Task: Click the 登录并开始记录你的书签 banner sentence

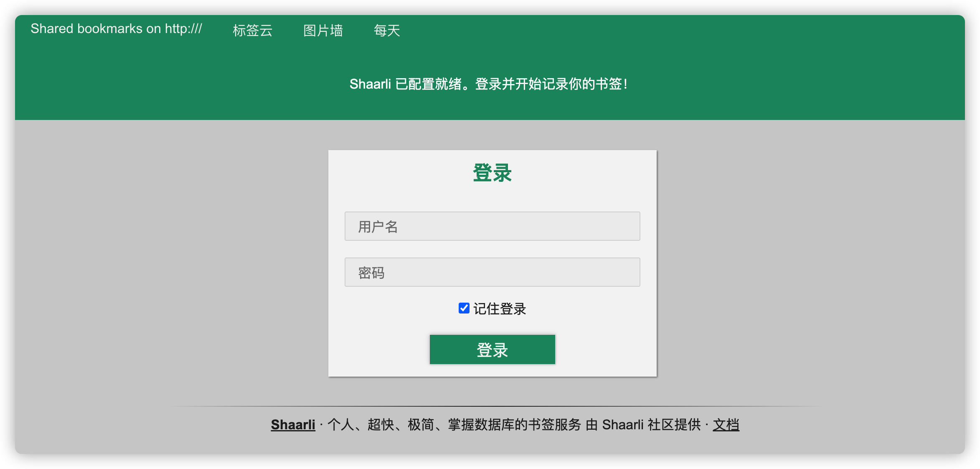Action: pyautogui.click(x=551, y=84)
